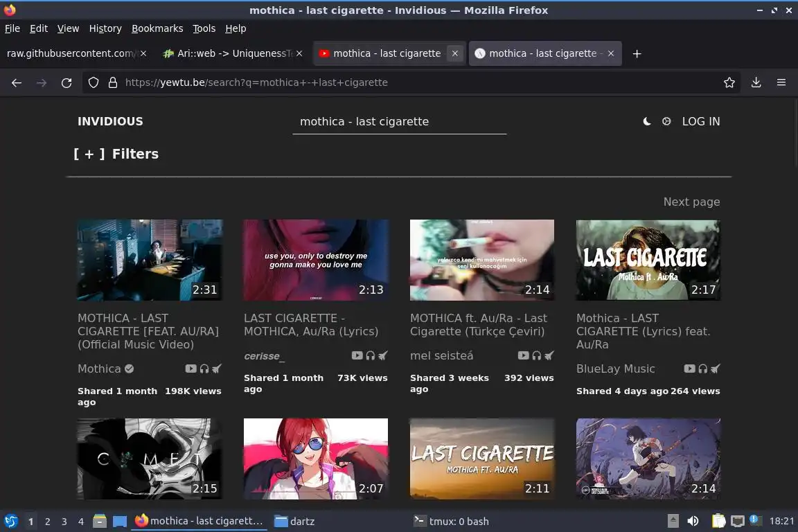The image size is (798, 532).
Task: Open the Help menu
Action: tap(236, 28)
